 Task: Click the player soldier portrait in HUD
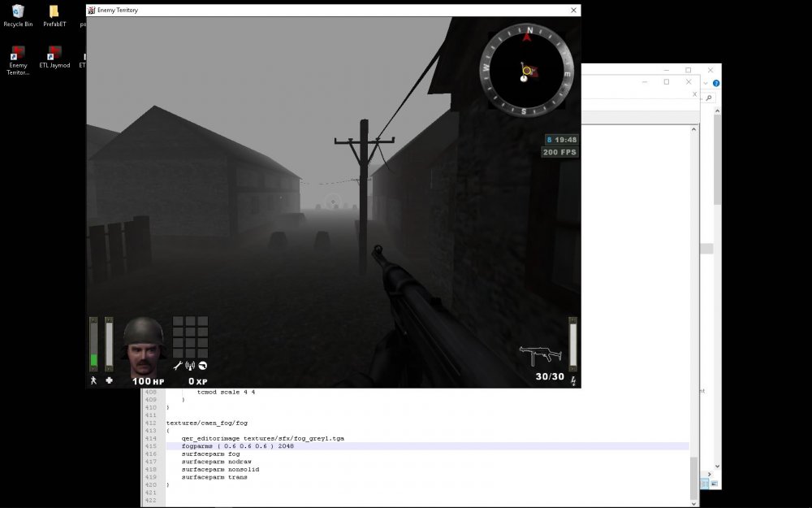144,347
